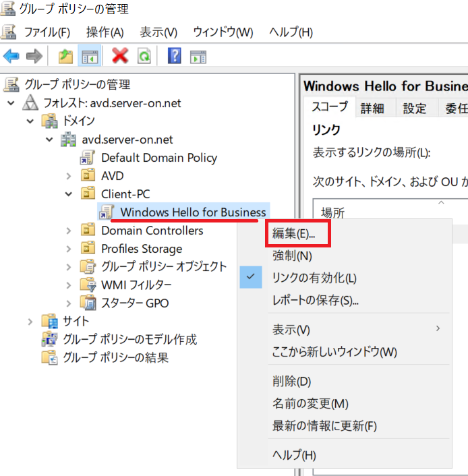
Task: Choose 削除(D) from the context menu
Action: [345, 381]
